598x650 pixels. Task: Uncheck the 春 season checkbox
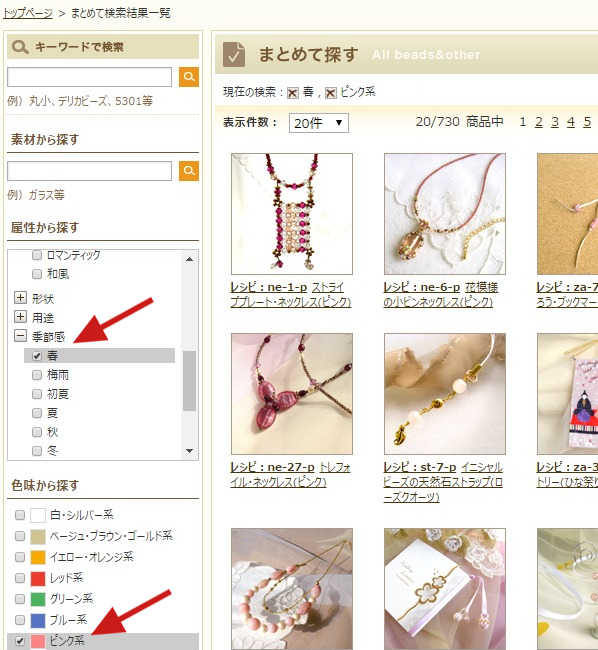[x=37, y=356]
